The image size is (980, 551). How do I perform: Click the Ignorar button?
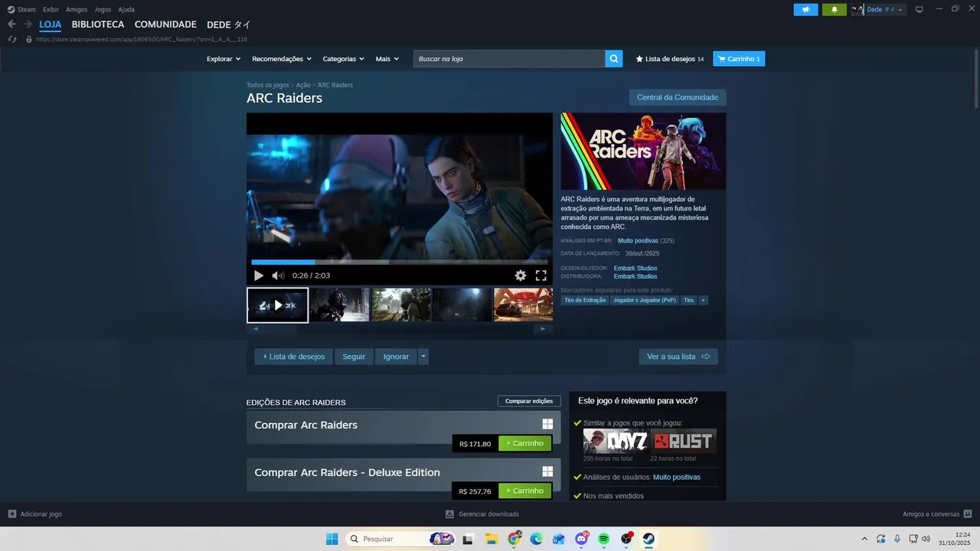click(396, 357)
